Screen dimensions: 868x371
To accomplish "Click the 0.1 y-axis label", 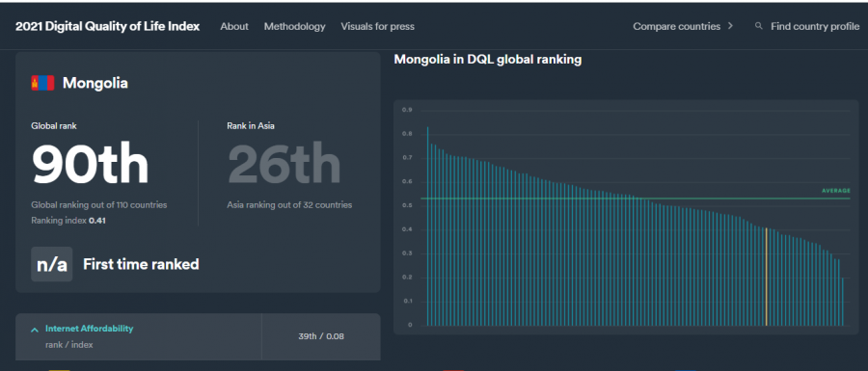I will pos(407,302).
